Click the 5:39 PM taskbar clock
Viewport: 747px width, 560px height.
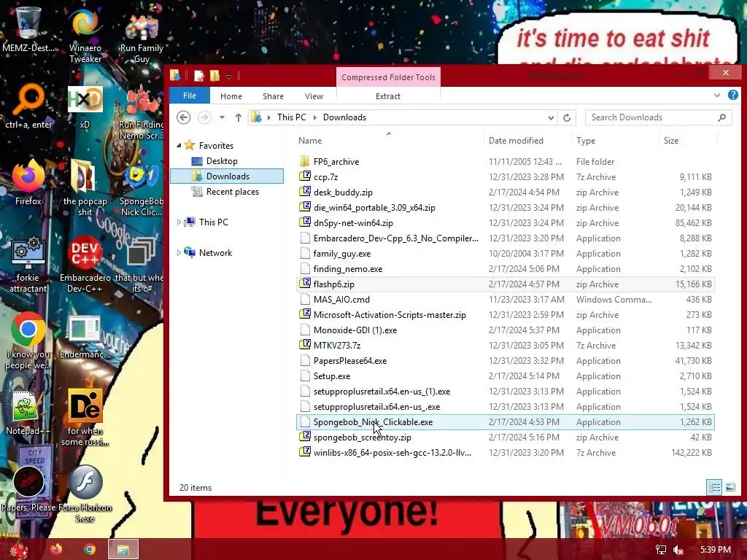click(x=715, y=550)
